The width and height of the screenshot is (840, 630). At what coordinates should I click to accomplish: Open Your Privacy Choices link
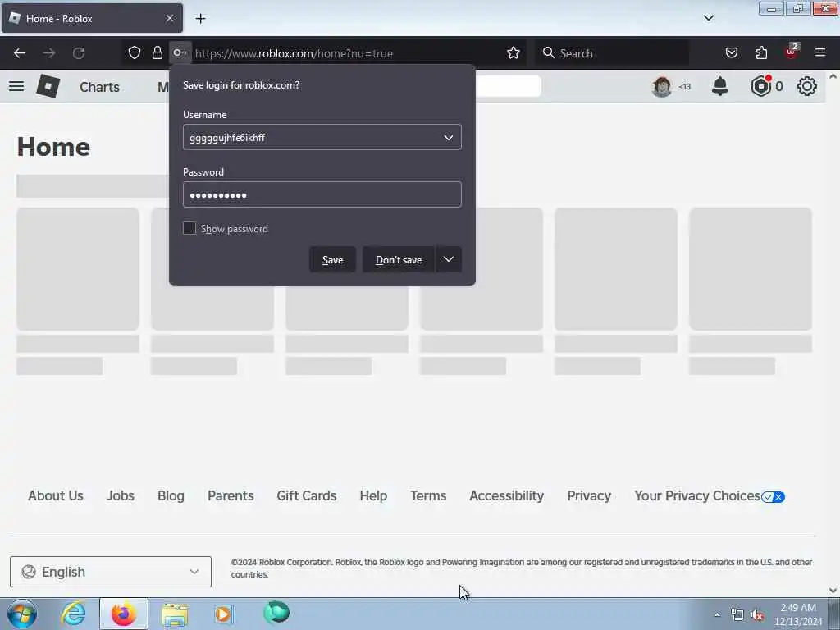(710, 495)
